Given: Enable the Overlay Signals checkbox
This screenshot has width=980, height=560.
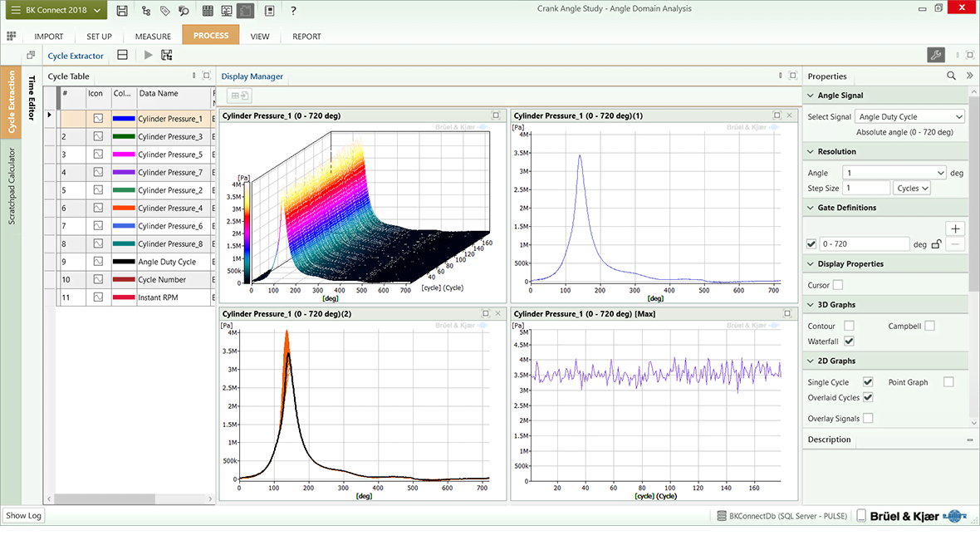Looking at the screenshot, I should (868, 418).
